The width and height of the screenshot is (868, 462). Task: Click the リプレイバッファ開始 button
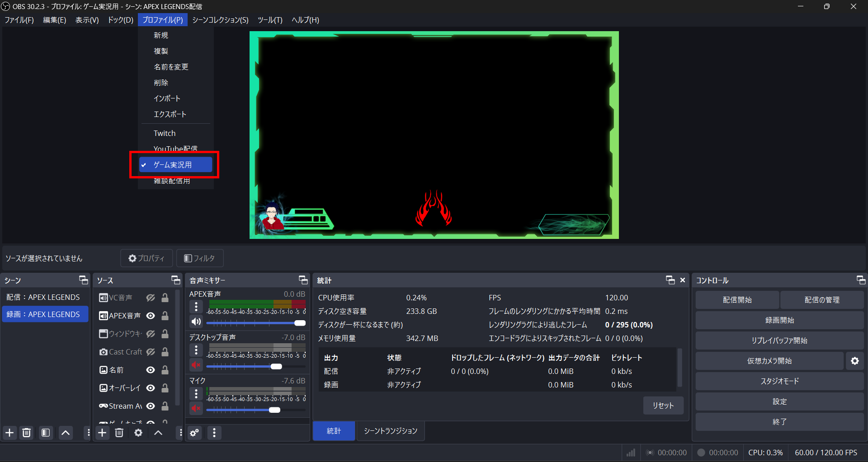coord(779,341)
